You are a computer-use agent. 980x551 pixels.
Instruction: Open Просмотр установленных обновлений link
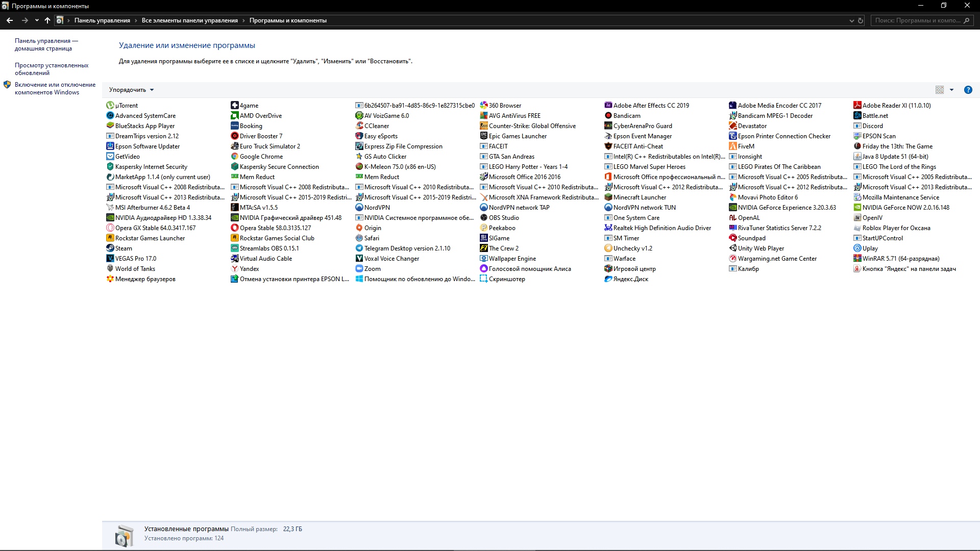click(52, 69)
